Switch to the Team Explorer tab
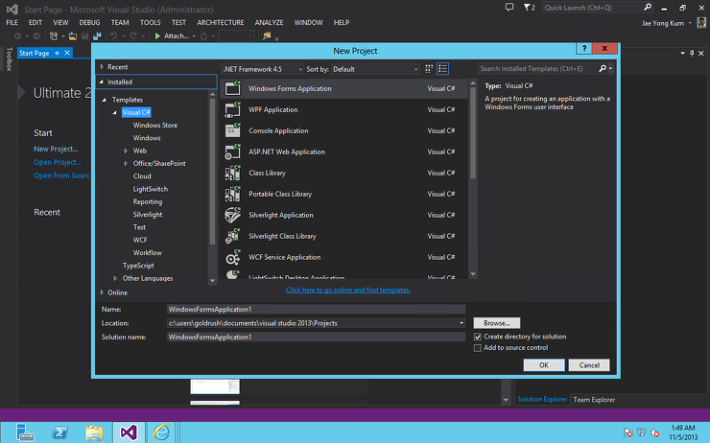The height and width of the screenshot is (443, 710). (594, 400)
